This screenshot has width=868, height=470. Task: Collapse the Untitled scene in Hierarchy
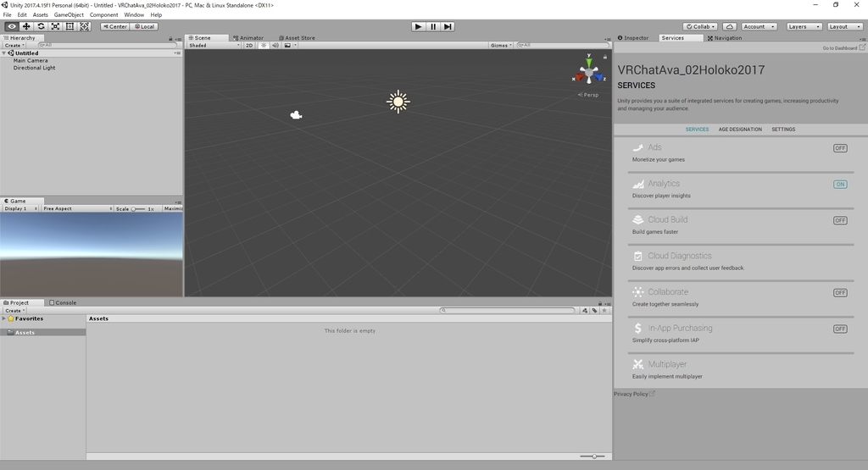[x=4, y=53]
